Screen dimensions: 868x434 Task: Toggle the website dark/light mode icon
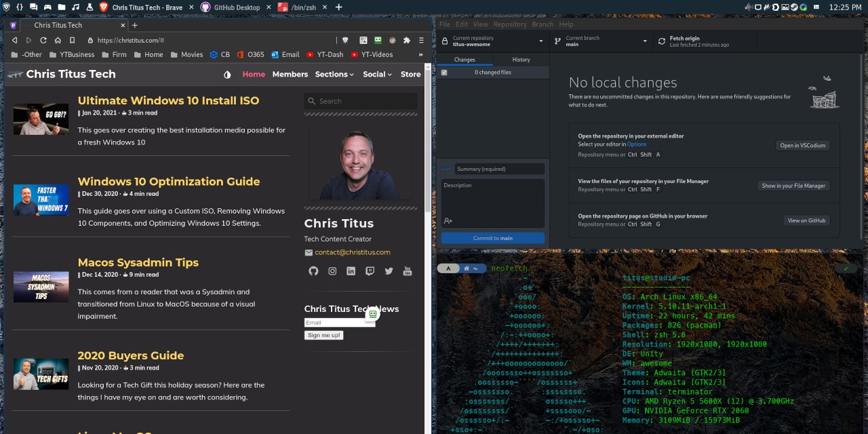[227, 75]
